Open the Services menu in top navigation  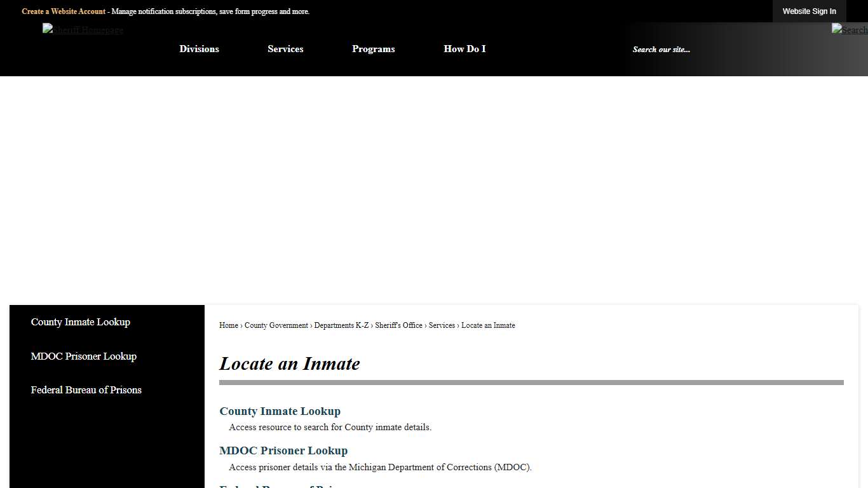[x=285, y=49]
